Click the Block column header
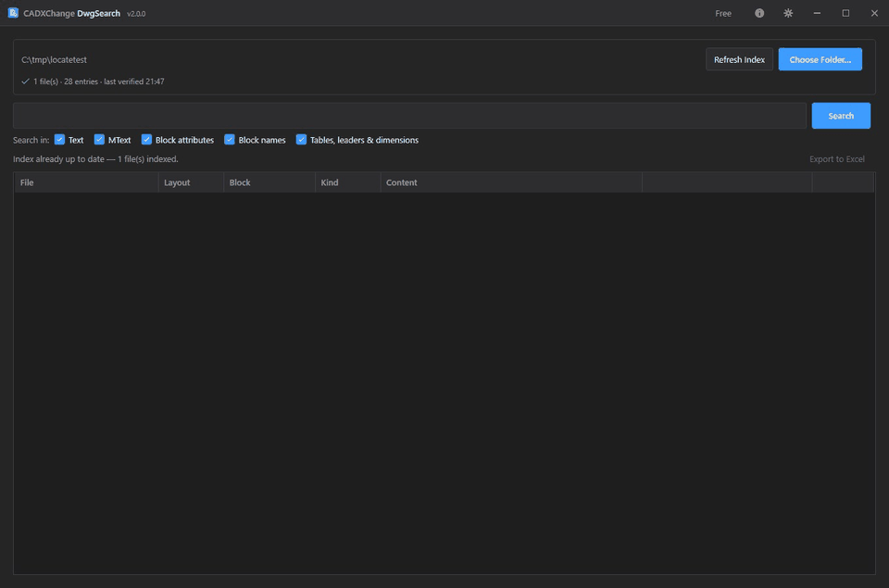This screenshot has width=889, height=588. point(269,182)
